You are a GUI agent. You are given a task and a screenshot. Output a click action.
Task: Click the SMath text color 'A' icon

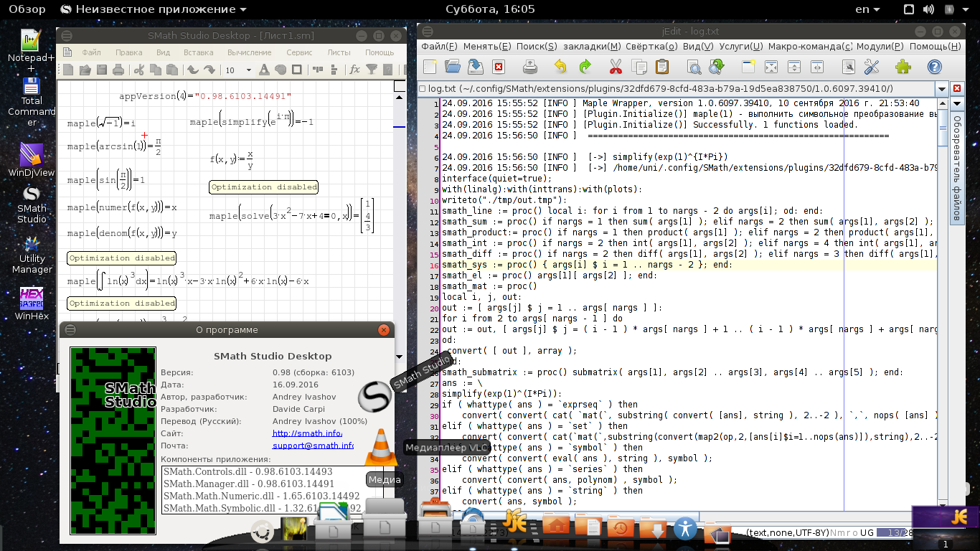coord(263,70)
